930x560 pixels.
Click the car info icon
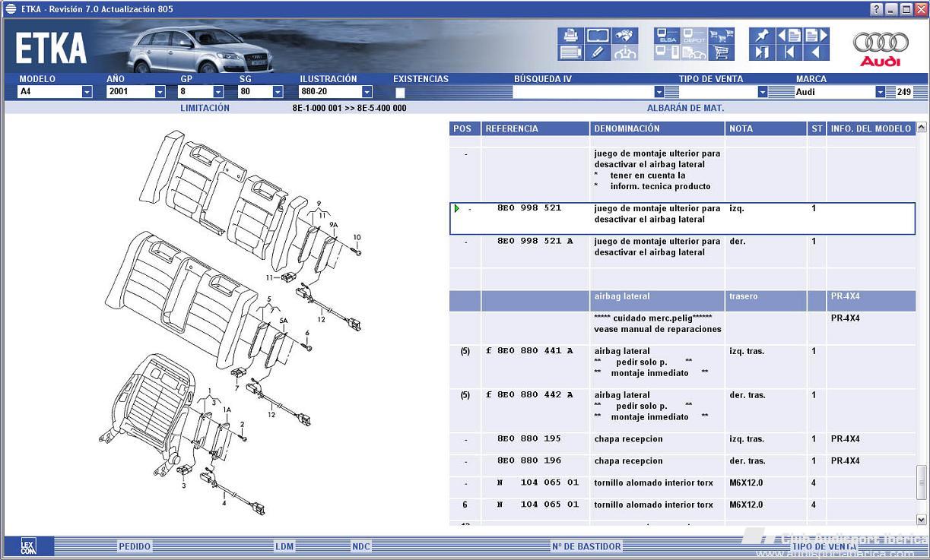click(625, 52)
